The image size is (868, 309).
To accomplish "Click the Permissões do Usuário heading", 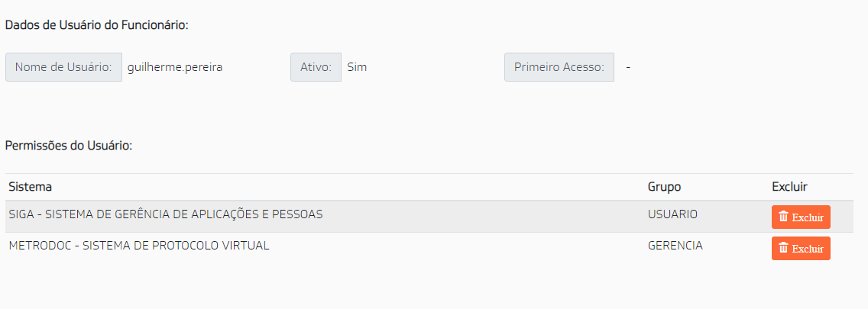I will 69,146.
